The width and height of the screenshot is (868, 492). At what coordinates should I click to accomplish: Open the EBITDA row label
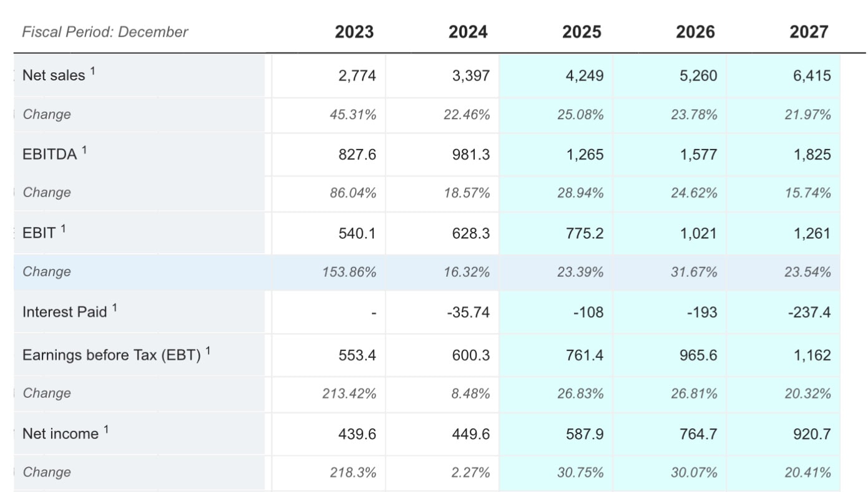(49, 155)
